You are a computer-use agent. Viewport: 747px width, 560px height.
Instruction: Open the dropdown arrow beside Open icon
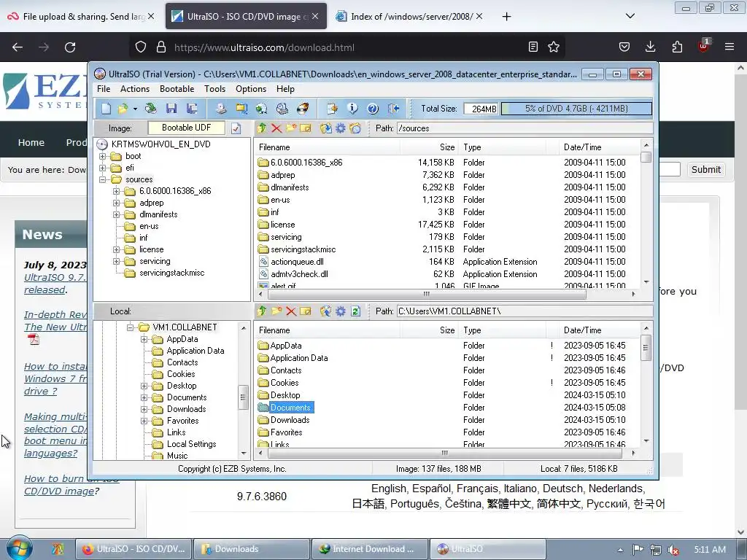point(135,109)
